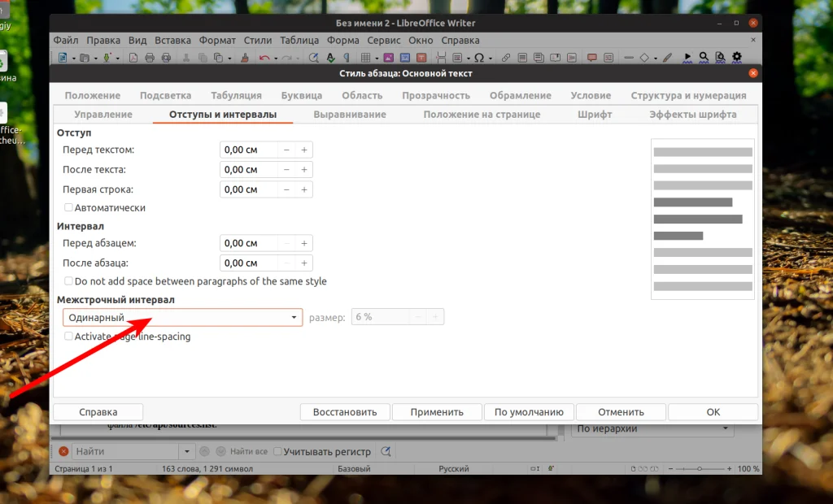
Task: Click the Отменить button
Action: 621,412
